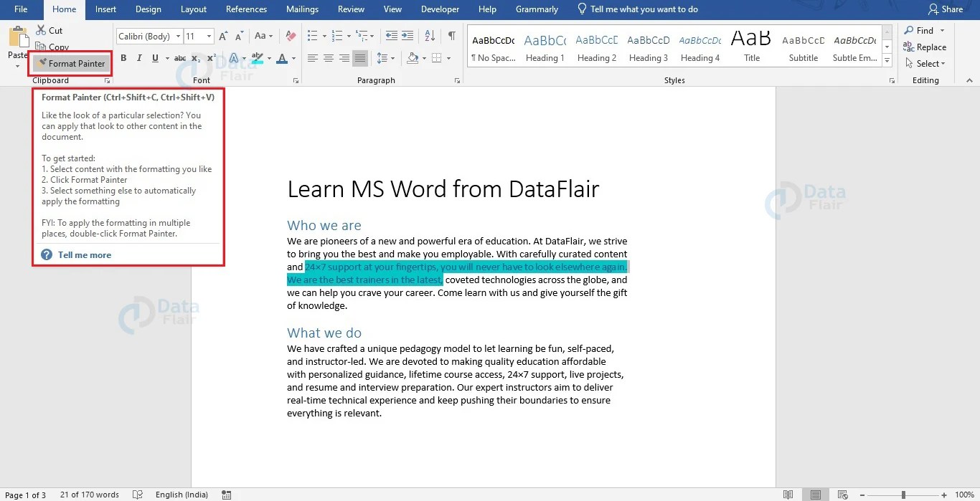
Task: Switch to Web Layout view
Action: click(x=842, y=494)
